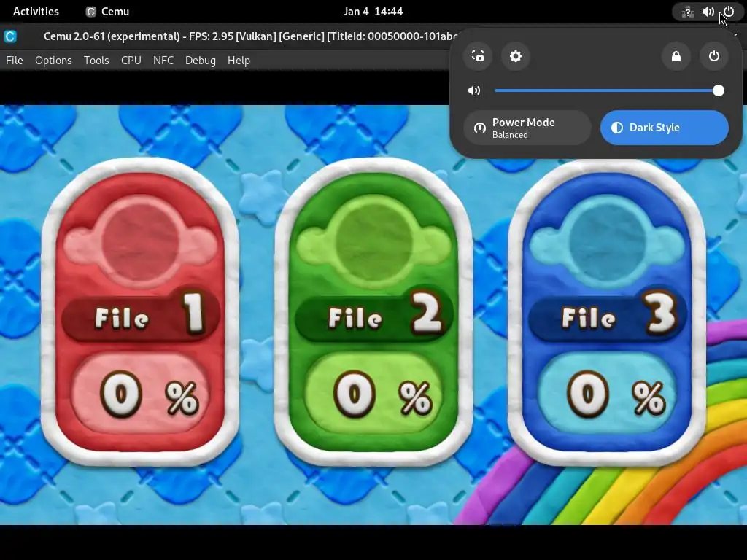Open the Options menu
This screenshot has height=560, width=747.
(53, 61)
